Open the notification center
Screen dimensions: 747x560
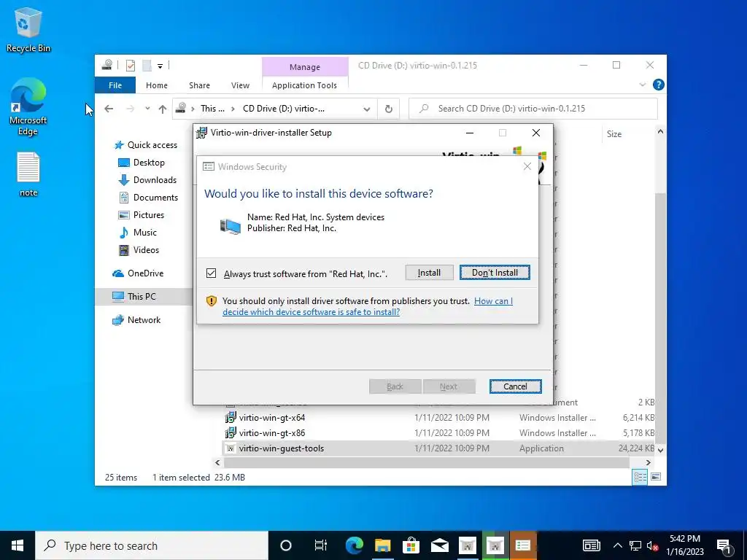tap(724, 545)
